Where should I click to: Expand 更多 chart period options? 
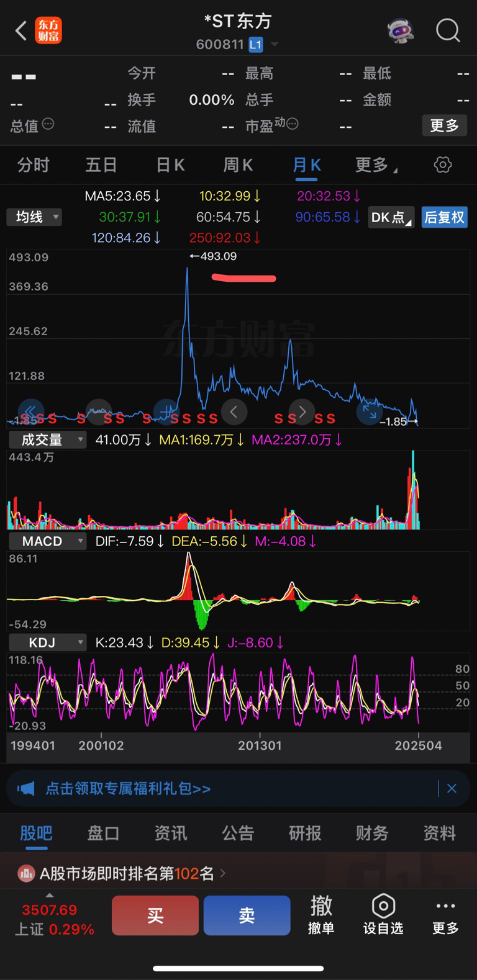(376, 164)
